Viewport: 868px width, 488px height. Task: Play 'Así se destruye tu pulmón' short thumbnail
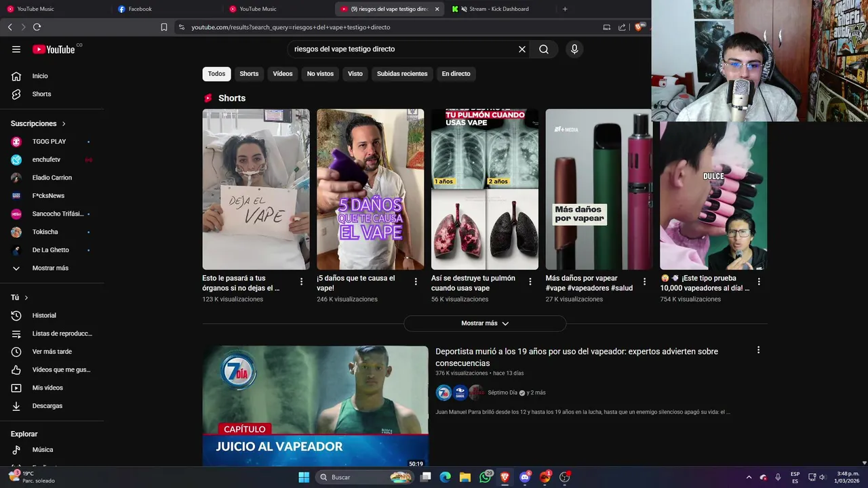485,189
